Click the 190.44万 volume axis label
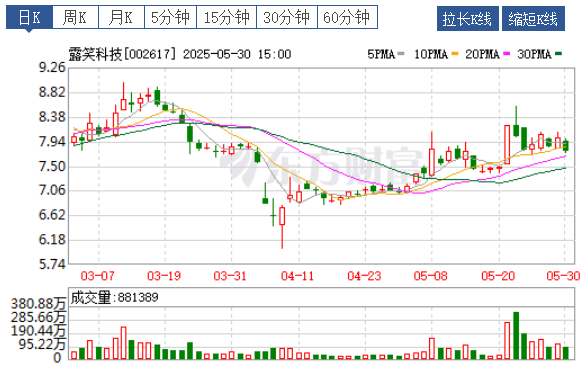The height and width of the screenshot is (367, 582). point(39,331)
